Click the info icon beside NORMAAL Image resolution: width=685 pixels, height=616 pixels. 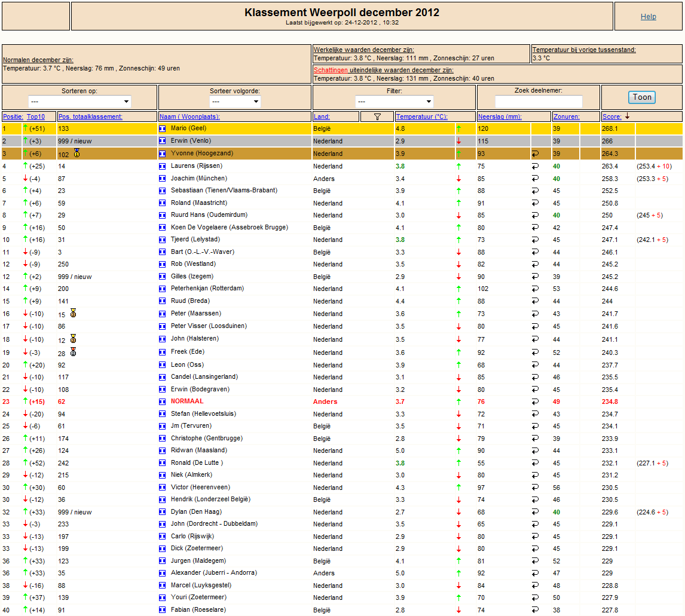tap(162, 402)
